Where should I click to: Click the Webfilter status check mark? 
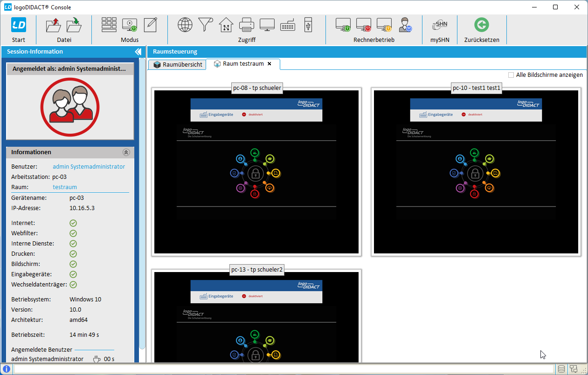[x=73, y=233]
